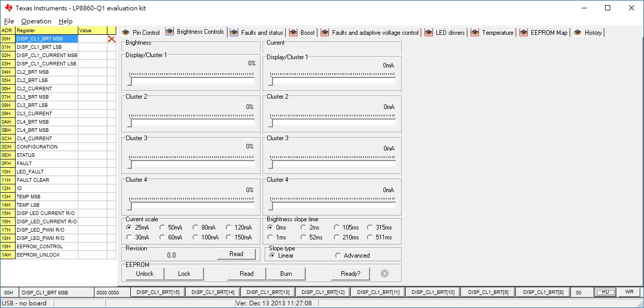Open the Help menu

[x=65, y=21]
